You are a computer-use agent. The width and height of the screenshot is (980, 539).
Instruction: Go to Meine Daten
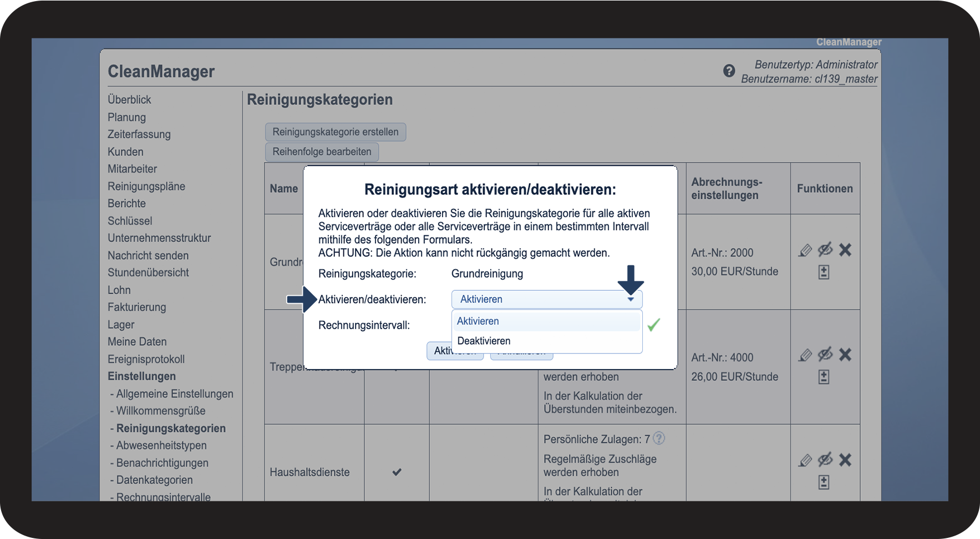click(x=137, y=342)
